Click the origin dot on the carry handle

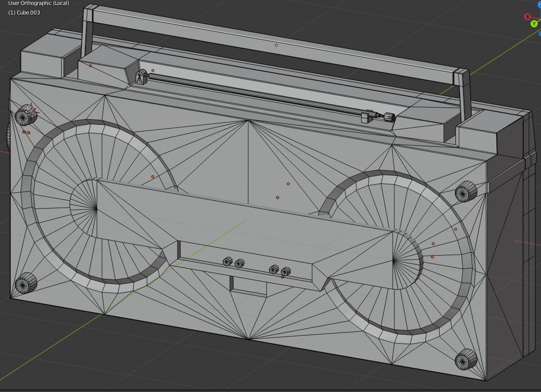pos(276,45)
